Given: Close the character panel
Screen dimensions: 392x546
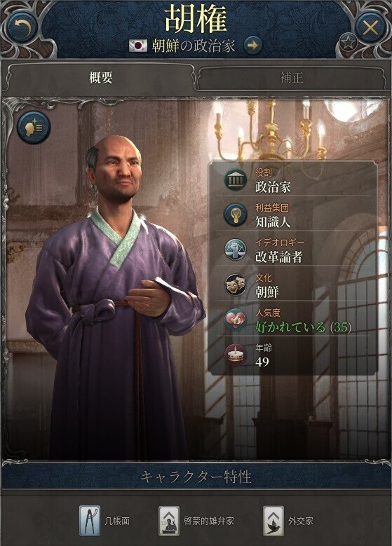Looking at the screenshot, I should (370, 27).
